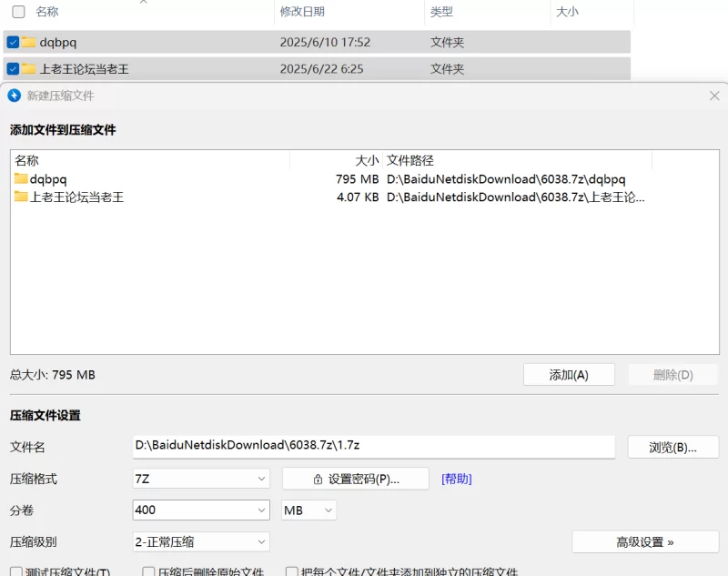Sort Explorer by 大小 column header
The width and height of the screenshot is (728, 576).
click(567, 12)
